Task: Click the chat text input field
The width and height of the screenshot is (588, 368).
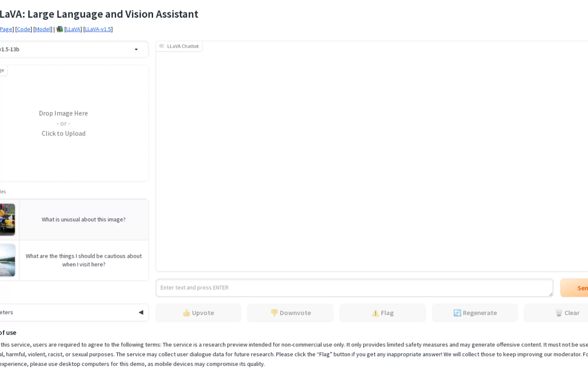Action: [354, 288]
